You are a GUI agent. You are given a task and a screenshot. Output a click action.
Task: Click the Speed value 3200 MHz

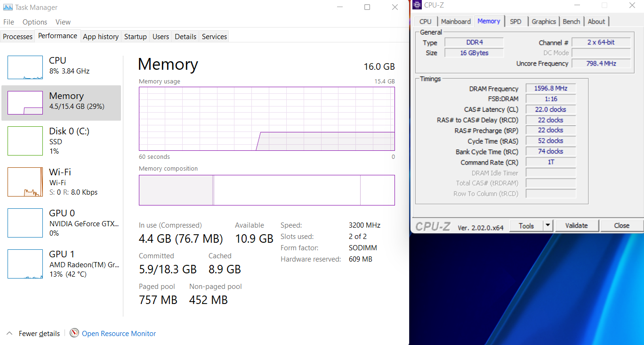(364, 225)
